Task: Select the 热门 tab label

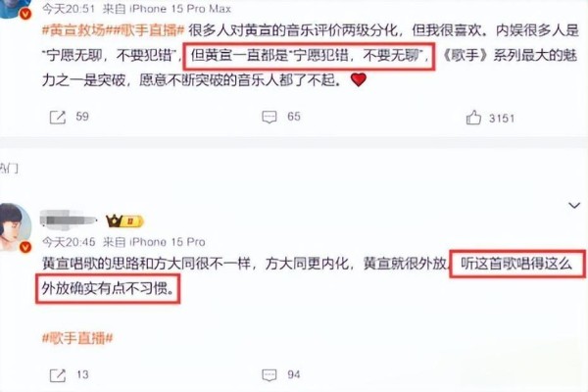Action: (9, 169)
